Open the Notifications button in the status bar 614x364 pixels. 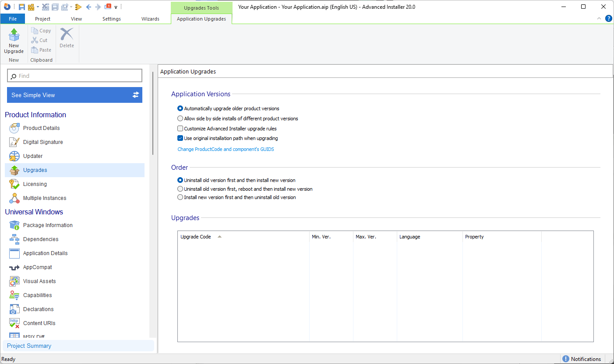coord(582,359)
